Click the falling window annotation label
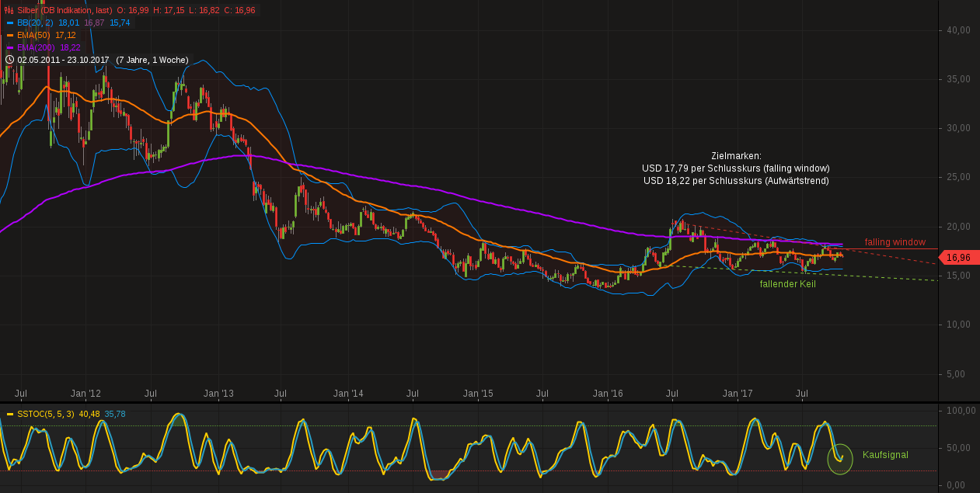This screenshot has width=980, height=493. (896, 242)
